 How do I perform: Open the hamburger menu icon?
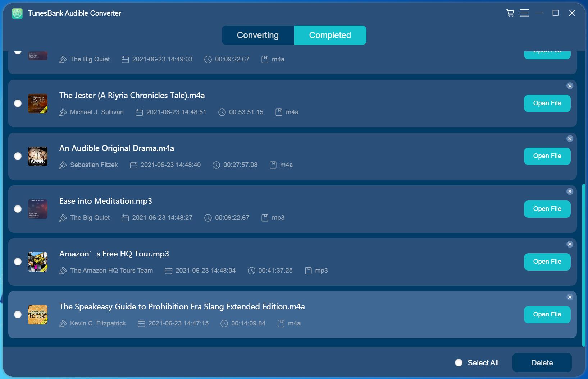click(x=524, y=13)
